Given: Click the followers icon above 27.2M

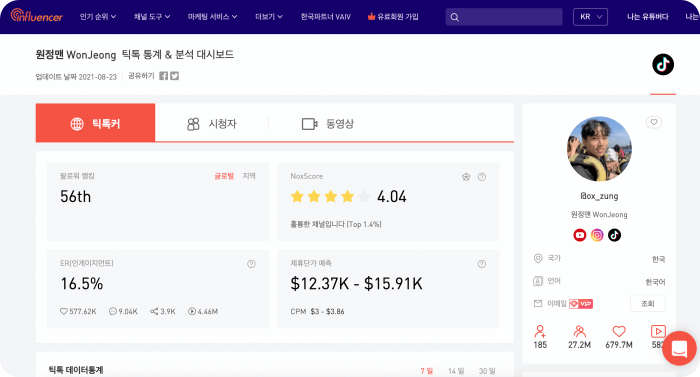Looking at the screenshot, I should tap(579, 331).
